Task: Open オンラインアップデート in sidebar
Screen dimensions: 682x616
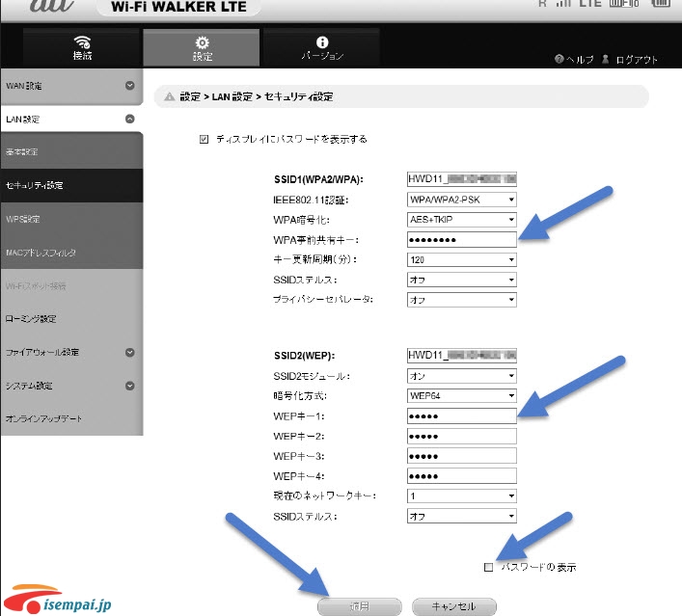Action: click(x=71, y=418)
